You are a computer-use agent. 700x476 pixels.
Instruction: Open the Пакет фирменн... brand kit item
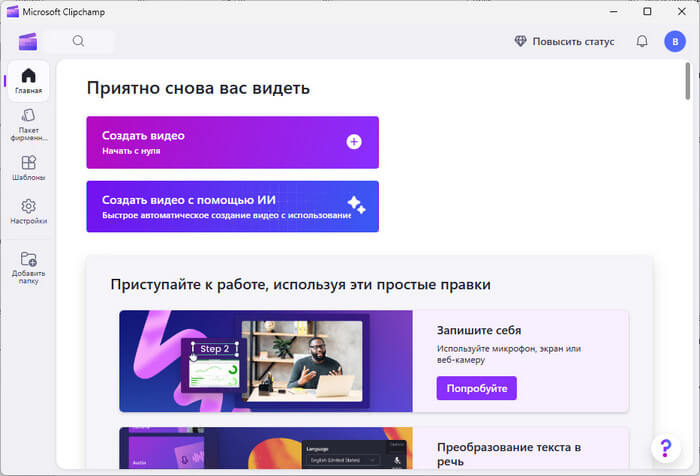[x=29, y=125]
